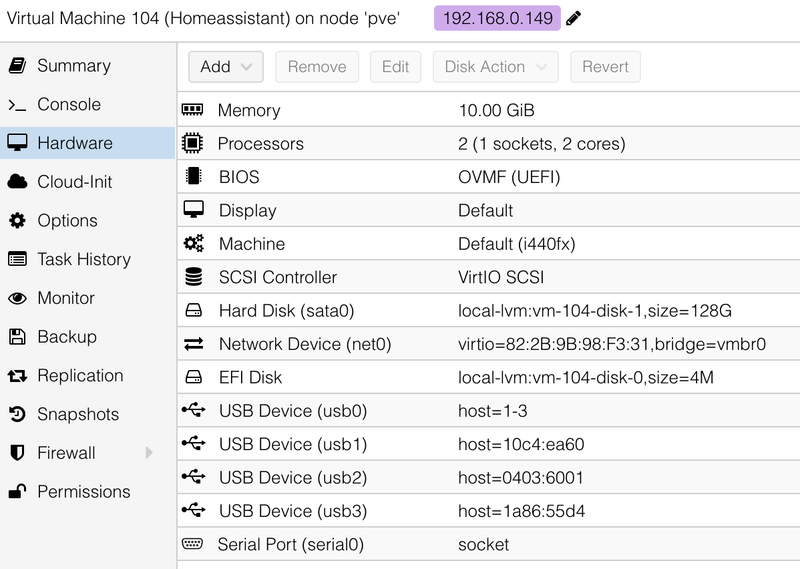Open the Console tab
800x569 pixels.
68,105
